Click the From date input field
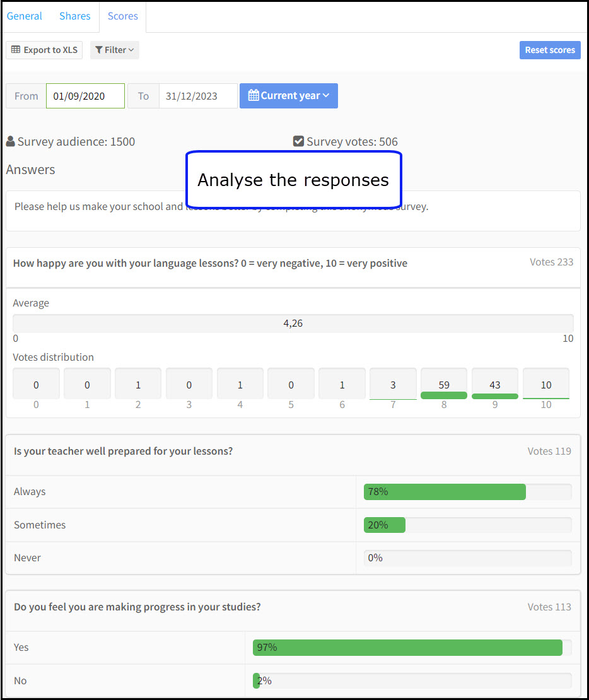This screenshot has height=700, width=589. (x=85, y=96)
